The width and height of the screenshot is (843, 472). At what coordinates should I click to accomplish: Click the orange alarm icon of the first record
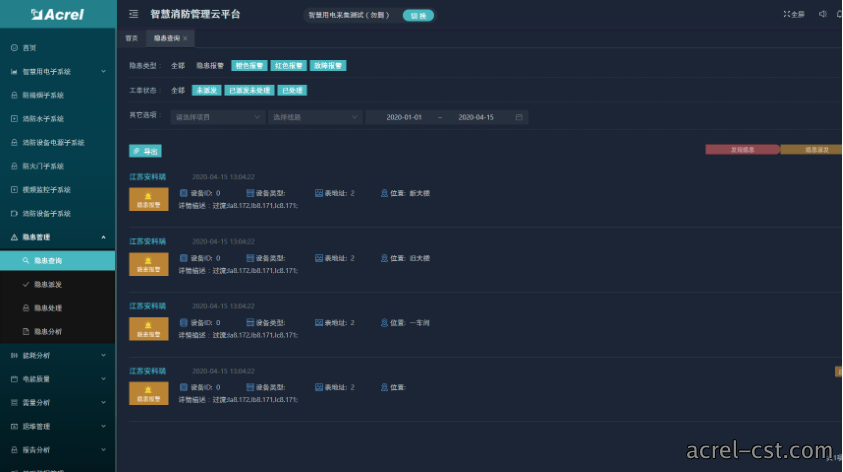(148, 199)
